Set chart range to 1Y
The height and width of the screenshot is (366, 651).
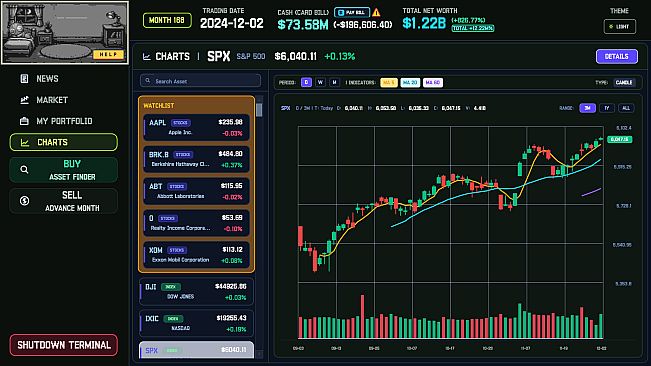(x=607, y=108)
